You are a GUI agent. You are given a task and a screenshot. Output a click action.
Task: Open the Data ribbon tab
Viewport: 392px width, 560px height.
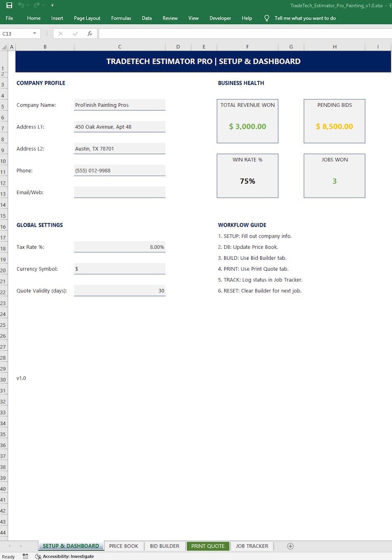click(147, 18)
